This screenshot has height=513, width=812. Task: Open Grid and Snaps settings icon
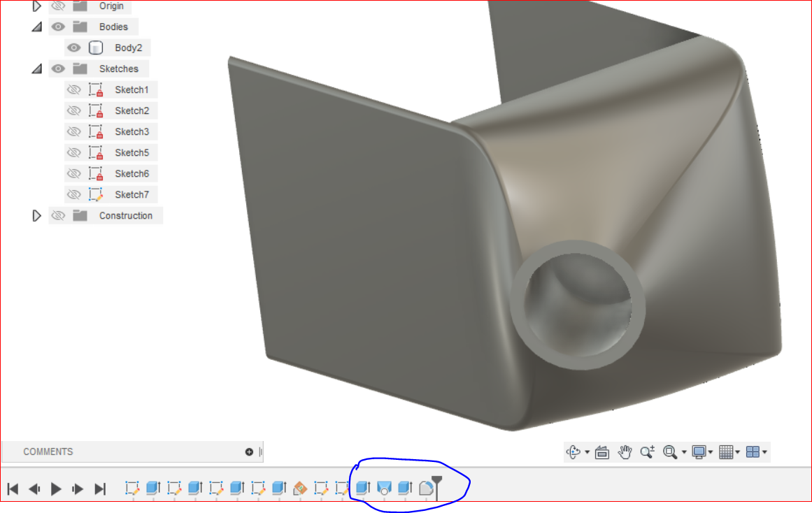(x=726, y=452)
